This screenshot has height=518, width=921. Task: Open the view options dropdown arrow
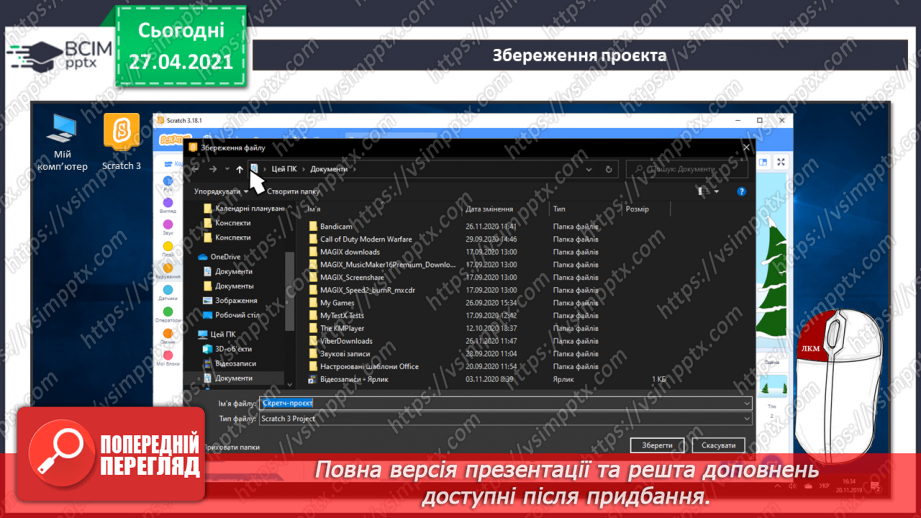click(716, 191)
